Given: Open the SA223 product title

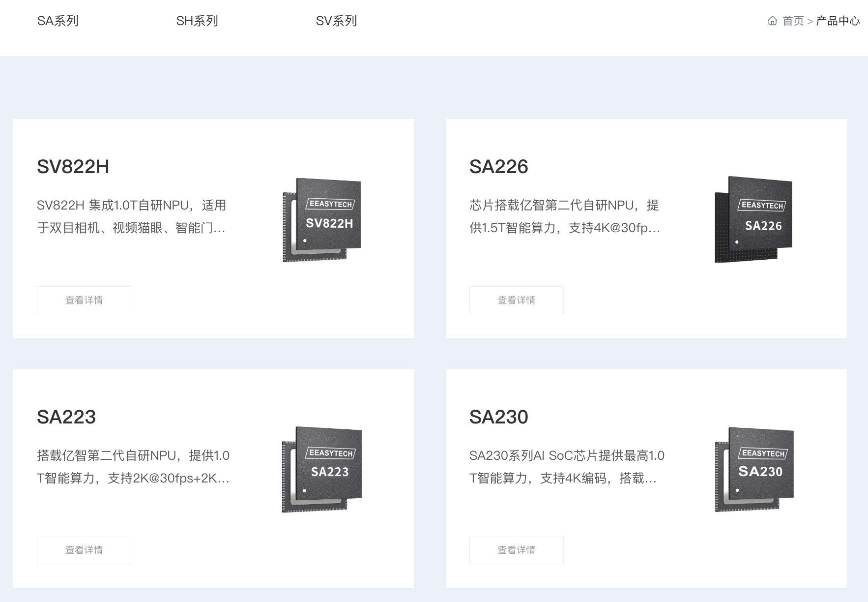Looking at the screenshot, I should pos(67,417).
